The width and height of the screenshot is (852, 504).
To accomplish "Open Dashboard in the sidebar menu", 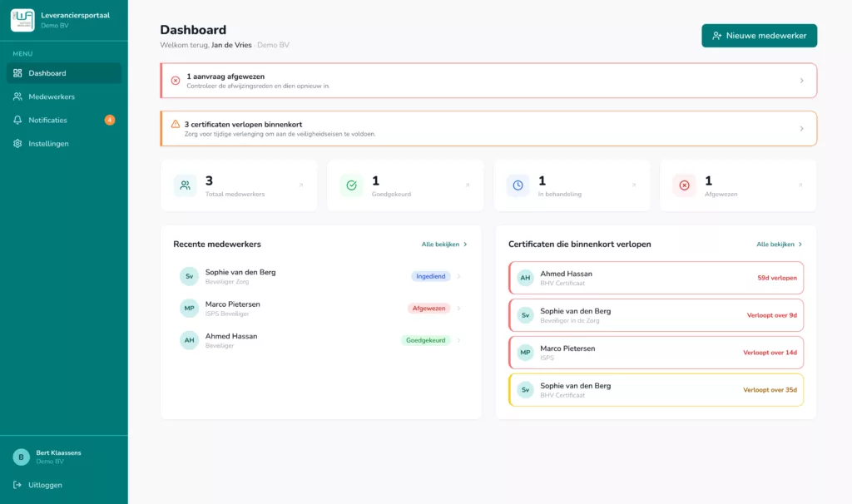I will (63, 73).
